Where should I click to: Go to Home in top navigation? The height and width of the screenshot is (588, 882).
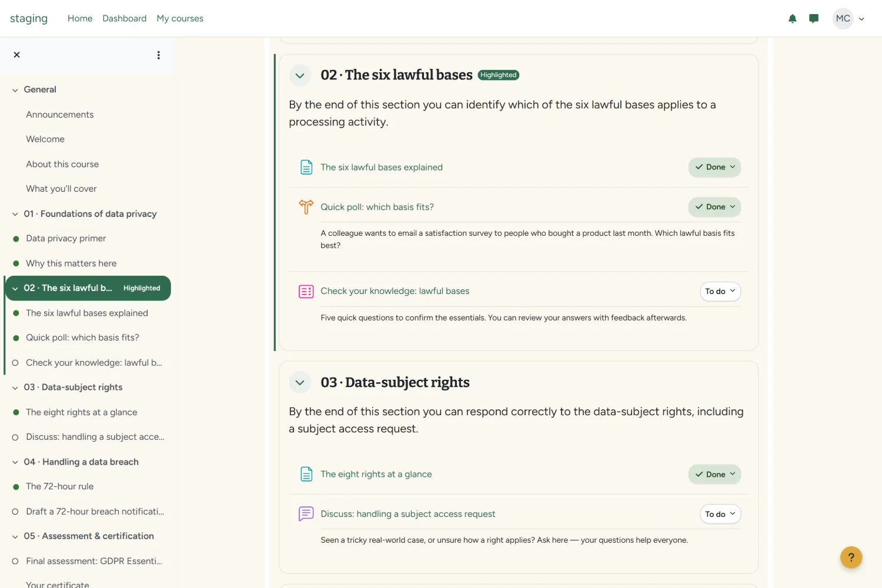pyautogui.click(x=80, y=18)
